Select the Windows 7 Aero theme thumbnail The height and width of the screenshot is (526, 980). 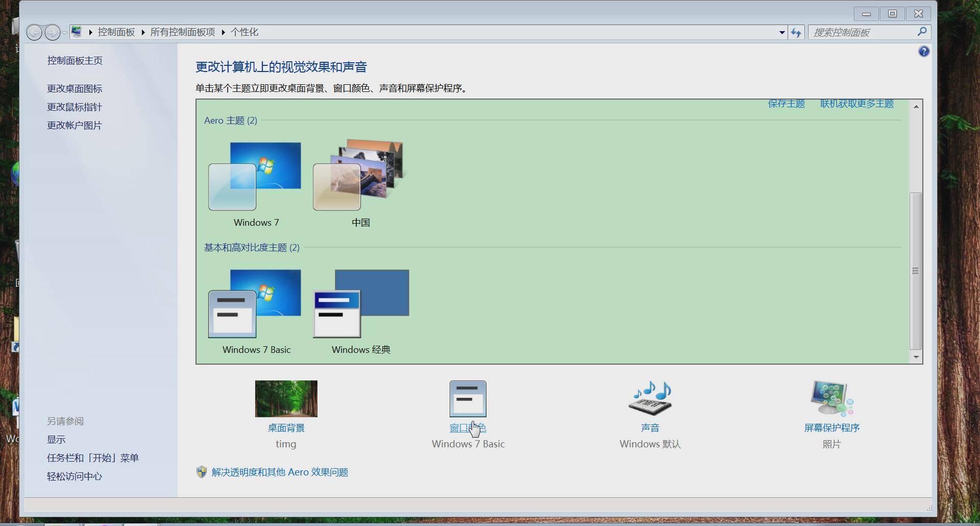[255, 176]
